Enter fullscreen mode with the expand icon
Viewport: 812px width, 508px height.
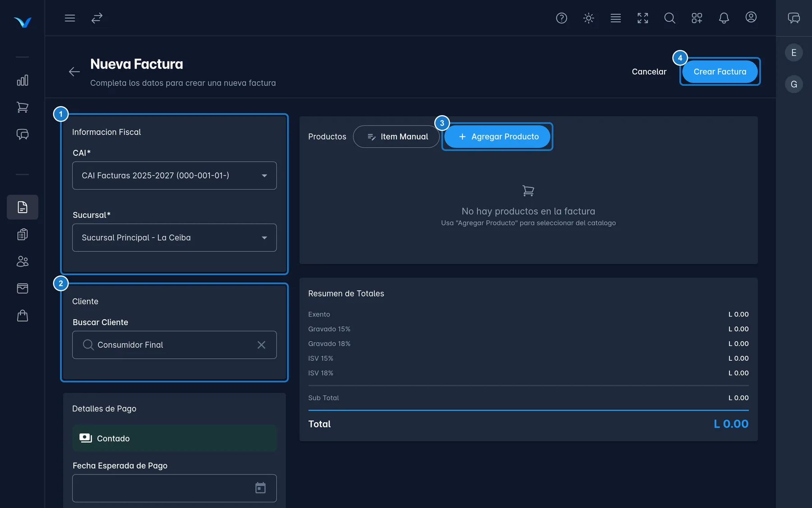point(643,18)
